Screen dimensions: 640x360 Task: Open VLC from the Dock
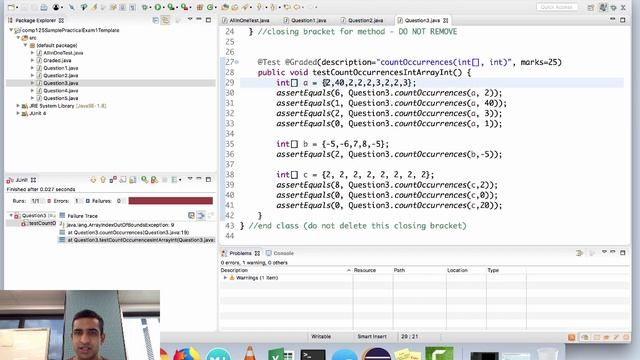tap(250, 353)
